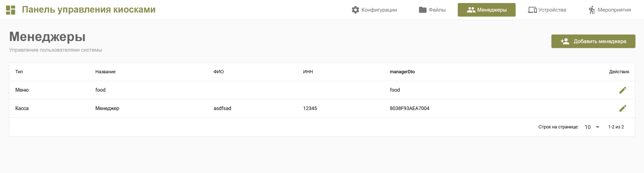Edit the food manager with pencil icon

pyautogui.click(x=623, y=90)
